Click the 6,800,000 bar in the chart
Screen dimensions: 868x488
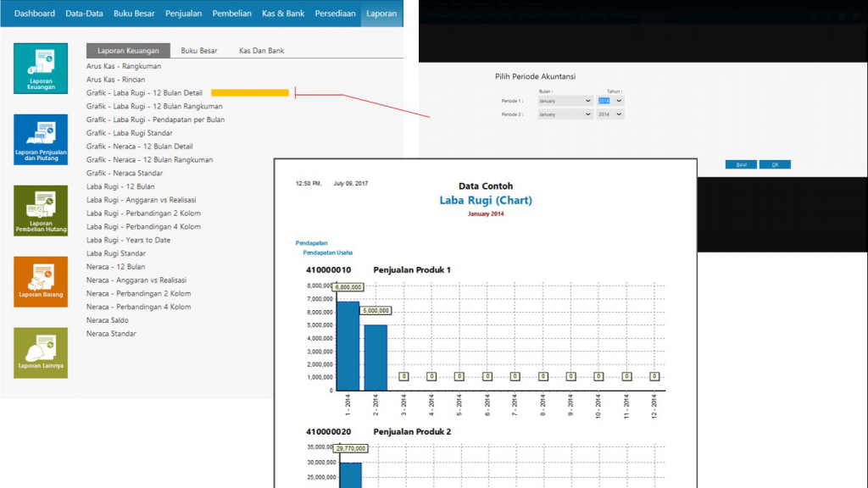348,346
